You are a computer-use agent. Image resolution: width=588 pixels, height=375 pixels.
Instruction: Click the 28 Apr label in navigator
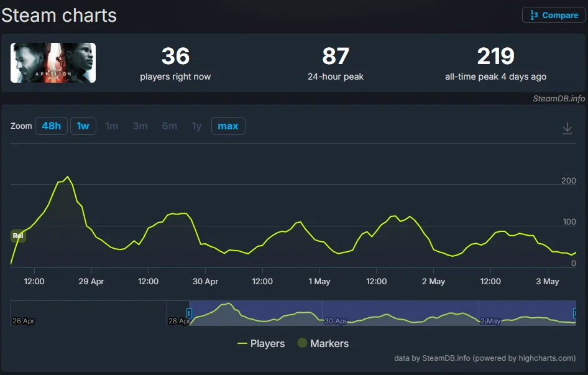[x=179, y=321]
